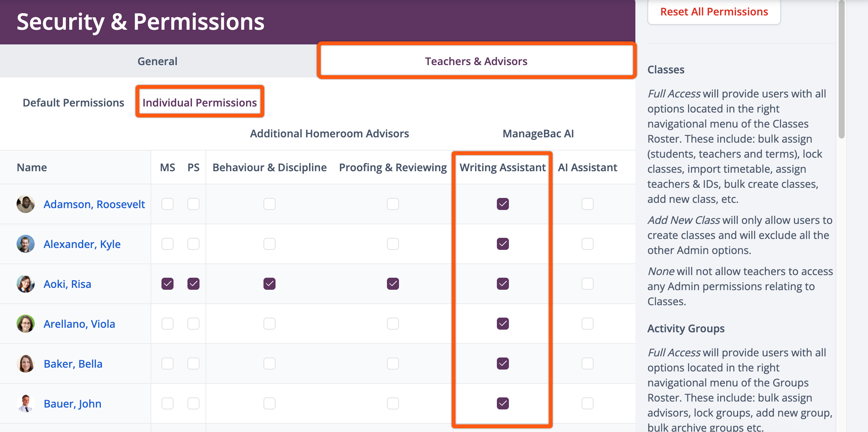Click Viola Arellano's profile avatar

pos(26,324)
